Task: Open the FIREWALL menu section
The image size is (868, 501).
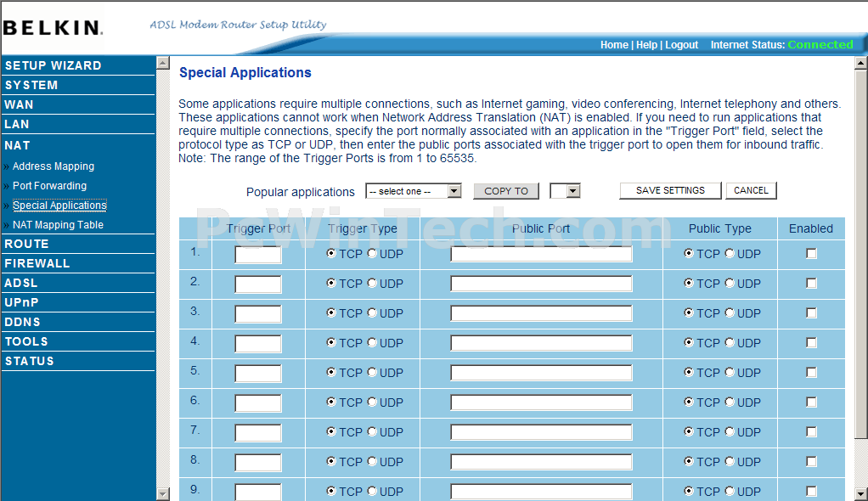Action: tap(37, 263)
